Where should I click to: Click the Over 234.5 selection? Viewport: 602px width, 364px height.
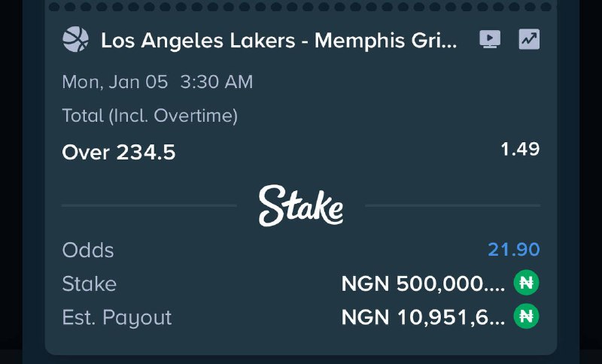click(119, 153)
